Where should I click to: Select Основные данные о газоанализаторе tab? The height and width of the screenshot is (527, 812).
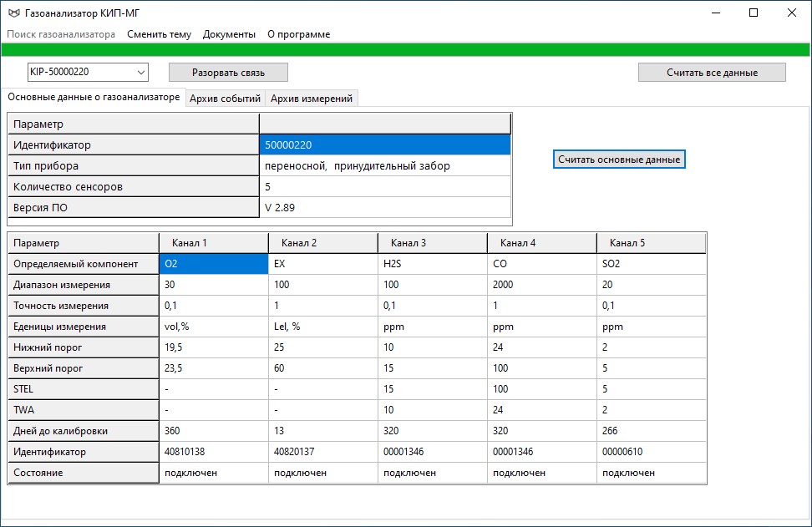94,98
